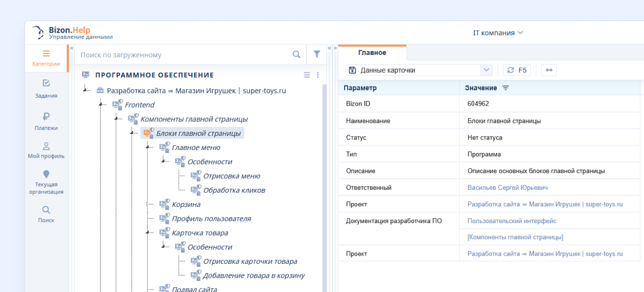Click the Поиск по загруженному search field

coord(184,54)
